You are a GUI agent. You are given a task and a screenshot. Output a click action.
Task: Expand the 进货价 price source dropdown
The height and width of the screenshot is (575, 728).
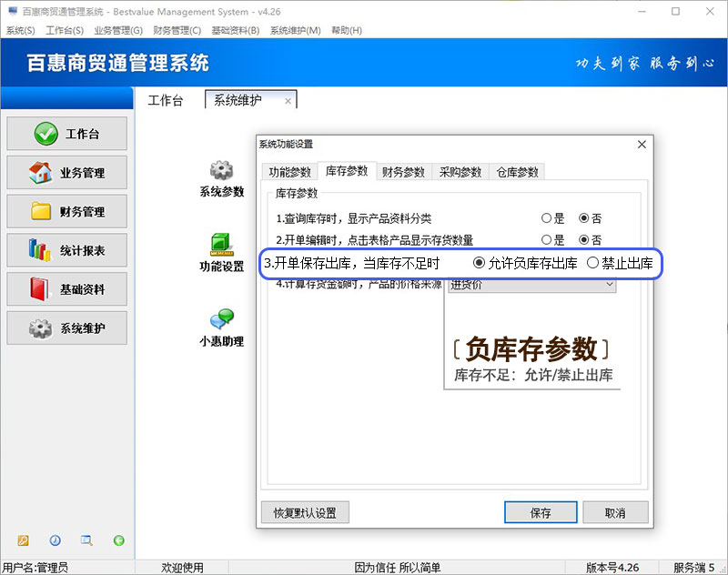[610, 285]
